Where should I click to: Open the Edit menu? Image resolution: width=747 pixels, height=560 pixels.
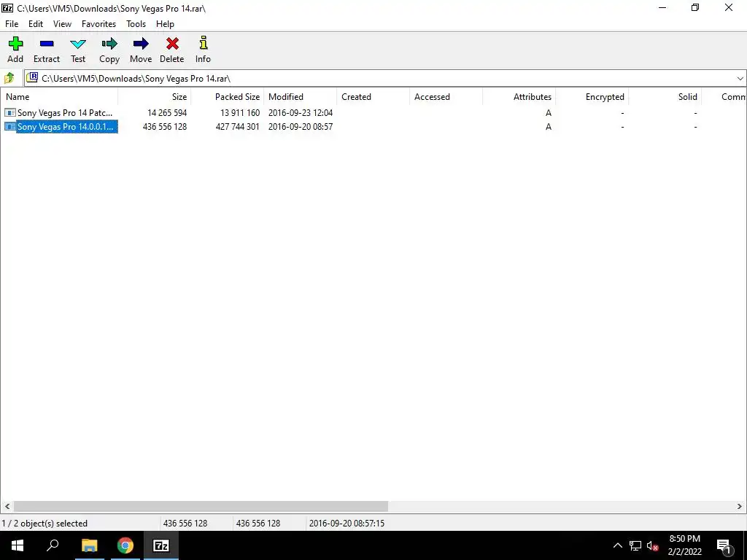pos(36,24)
